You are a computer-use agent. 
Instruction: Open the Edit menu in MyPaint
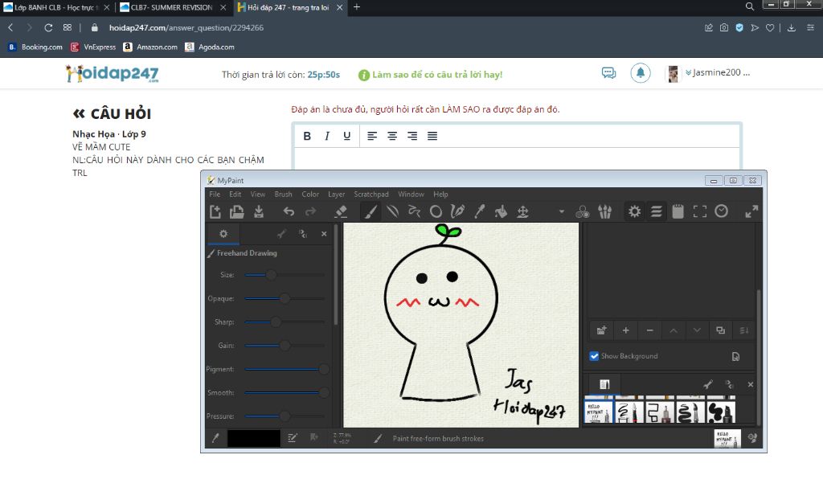click(235, 195)
